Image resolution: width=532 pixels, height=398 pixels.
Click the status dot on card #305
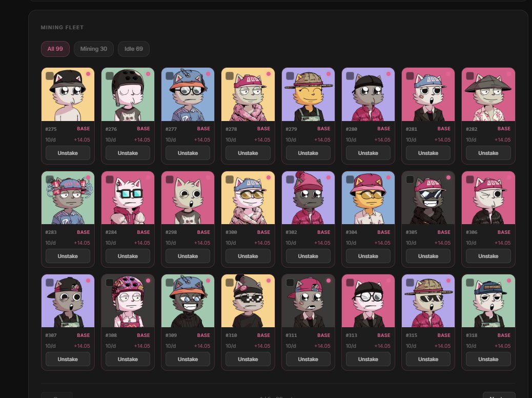tap(448, 177)
